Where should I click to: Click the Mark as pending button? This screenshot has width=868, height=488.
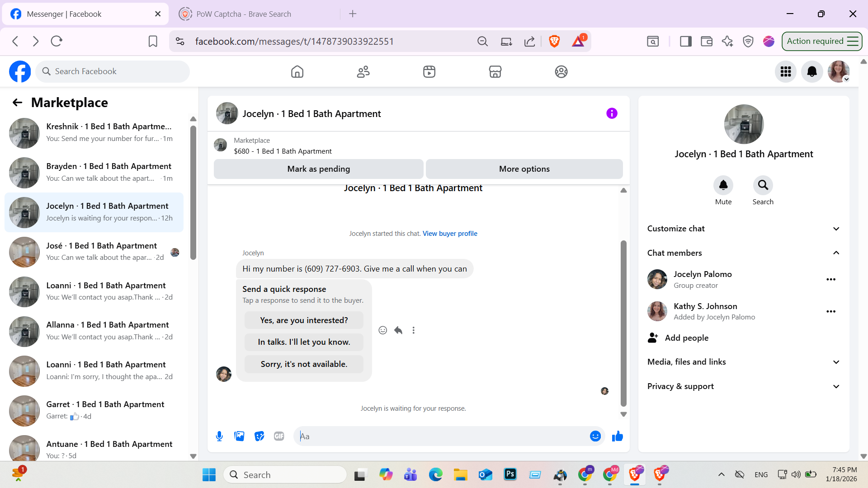[x=318, y=169]
